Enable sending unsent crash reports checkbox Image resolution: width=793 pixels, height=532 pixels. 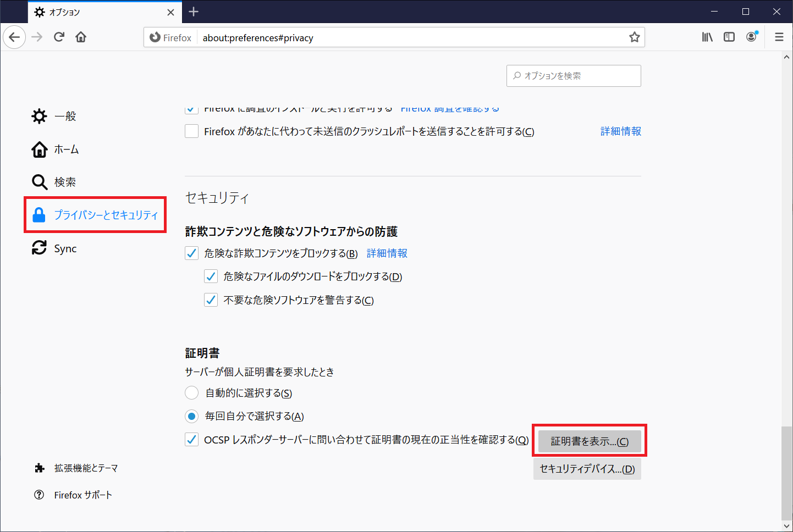[192, 131]
